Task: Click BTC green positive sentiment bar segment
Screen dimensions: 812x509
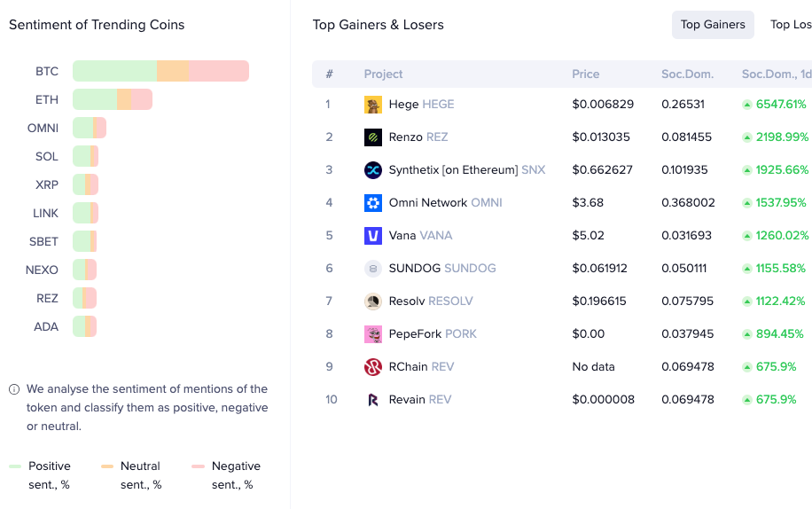Action: (115, 71)
